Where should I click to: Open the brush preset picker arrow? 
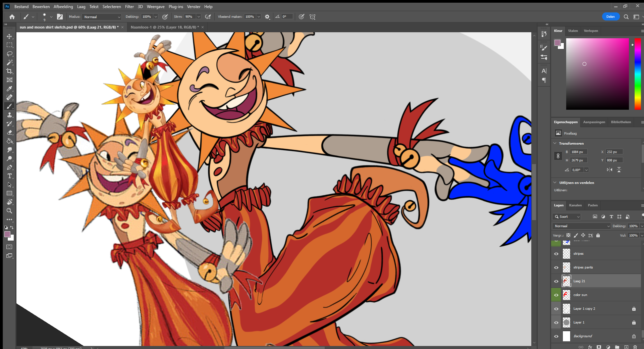coord(51,17)
